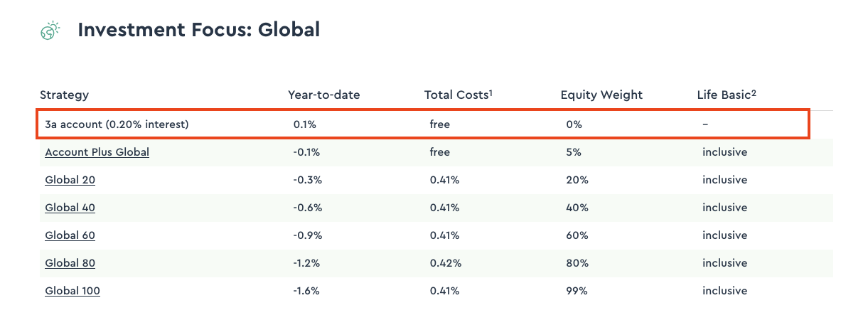Click the Equity Weight column header
This screenshot has width=868, height=320.
[x=601, y=95]
